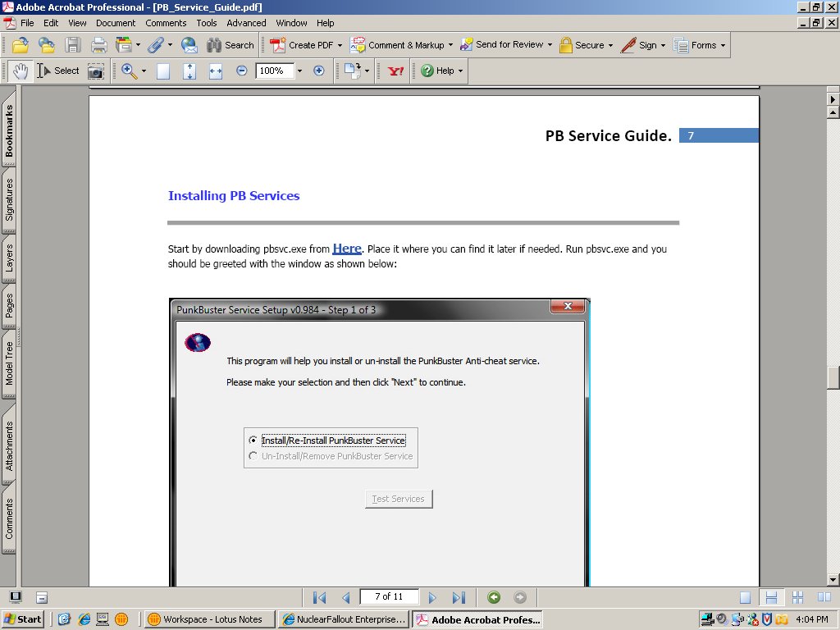Click the Snapshot camera tool

(96, 71)
